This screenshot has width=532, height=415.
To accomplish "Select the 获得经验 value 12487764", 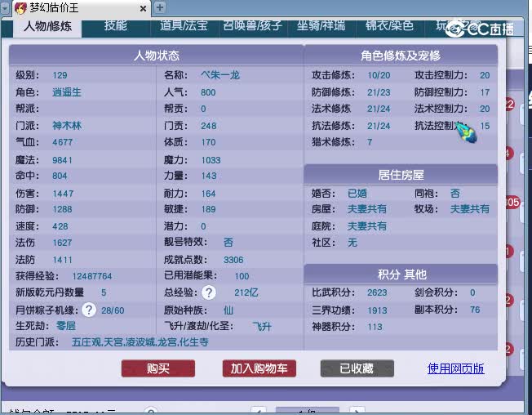I will [x=92, y=276].
